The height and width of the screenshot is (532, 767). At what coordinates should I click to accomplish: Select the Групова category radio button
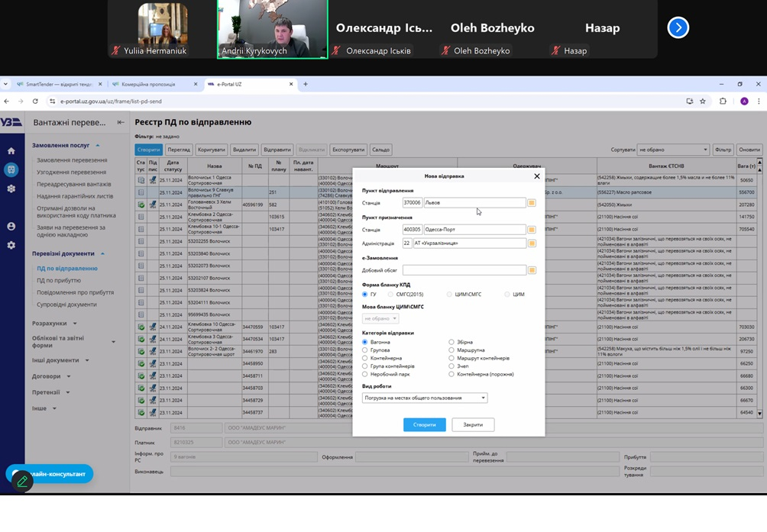point(365,350)
